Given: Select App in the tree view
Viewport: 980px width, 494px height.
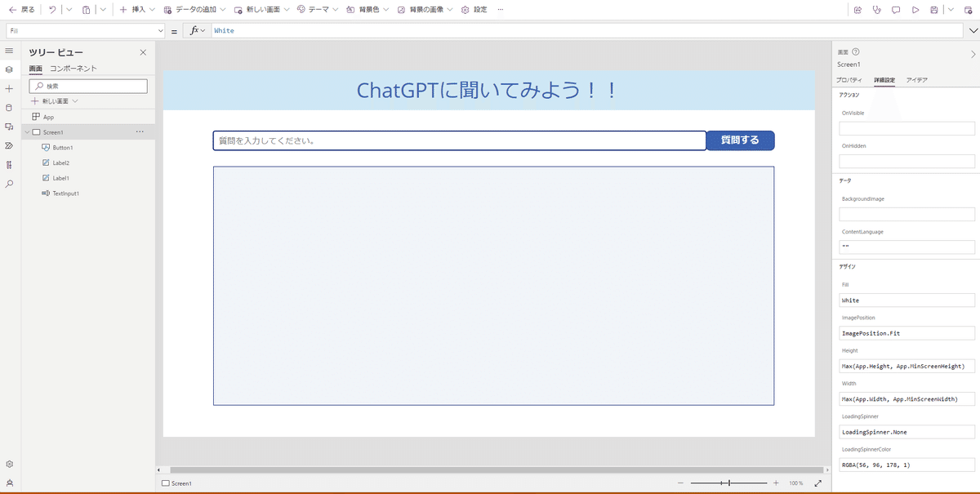Looking at the screenshot, I should [48, 117].
